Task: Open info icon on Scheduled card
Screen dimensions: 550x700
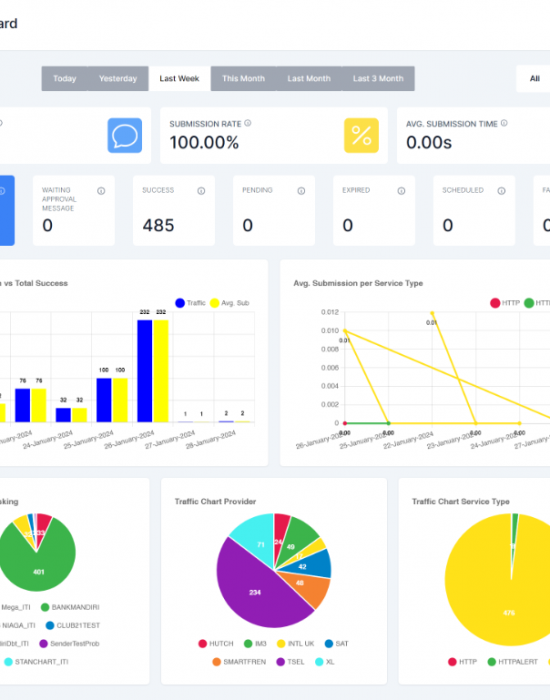Action: tap(501, 191)
